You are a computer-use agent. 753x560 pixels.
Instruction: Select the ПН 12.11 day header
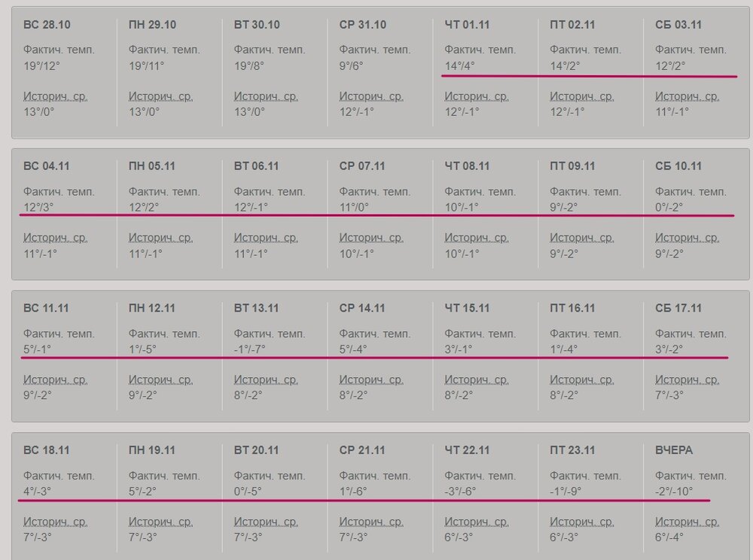click(x=151, y=308)
